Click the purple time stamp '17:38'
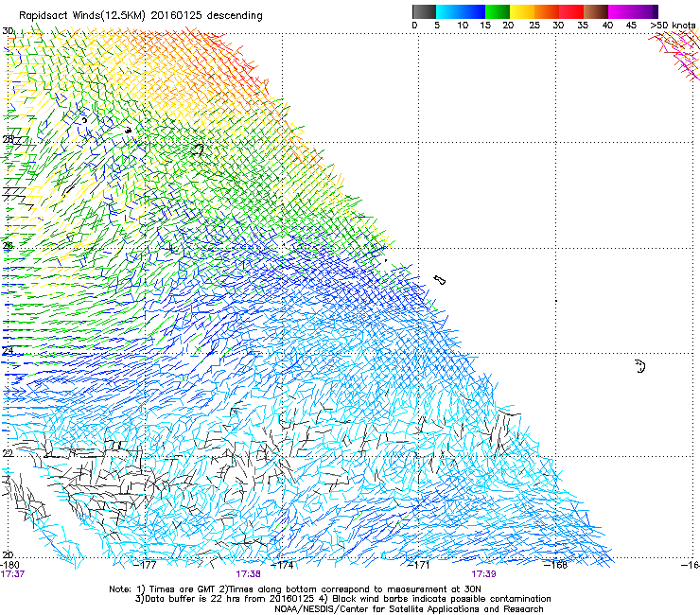 [x=248, y=574]
